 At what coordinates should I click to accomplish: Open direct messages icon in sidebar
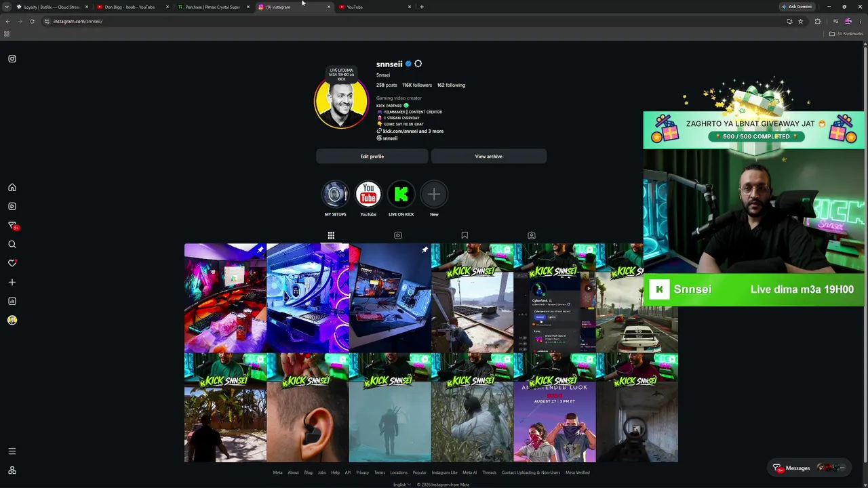12,226
